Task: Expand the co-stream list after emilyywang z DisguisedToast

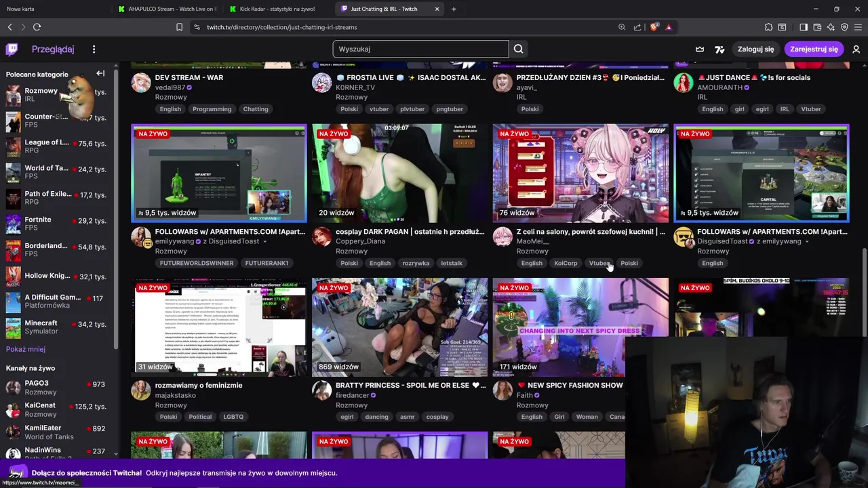Action: click(x=264, y=242)
